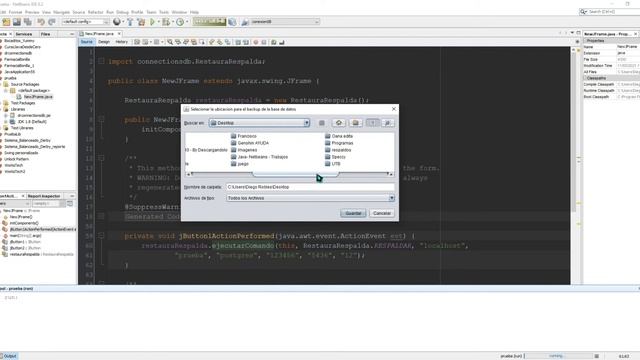Click the Home folder icon in dialog

[x=338, y=123]
